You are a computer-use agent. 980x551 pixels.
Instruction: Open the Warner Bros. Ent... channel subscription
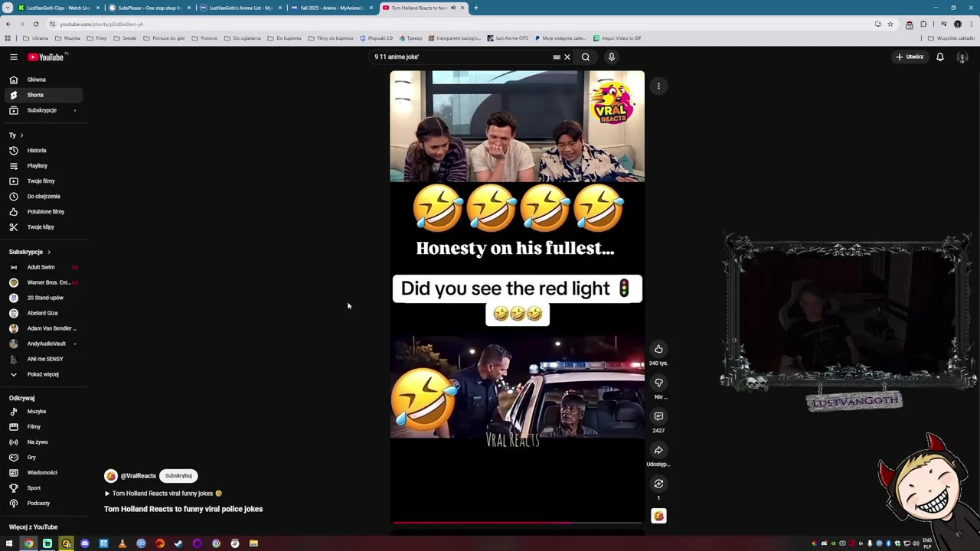(44, 282)
